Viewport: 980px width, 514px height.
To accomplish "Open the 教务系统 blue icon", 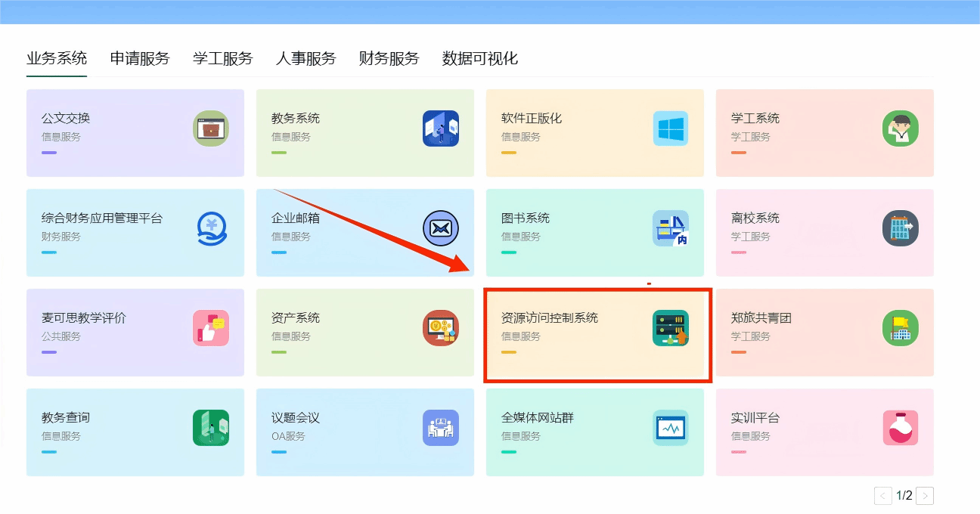I will pos(440,128).
